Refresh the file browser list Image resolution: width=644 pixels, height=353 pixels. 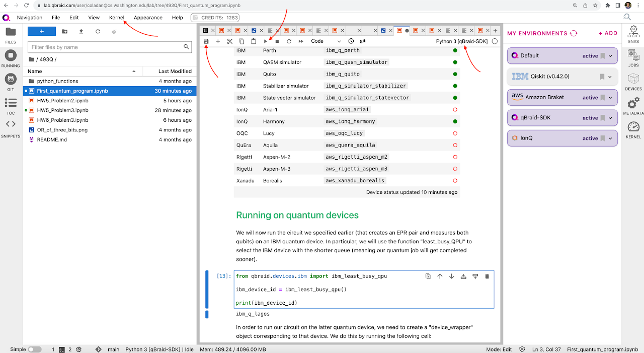coord(98,31)
